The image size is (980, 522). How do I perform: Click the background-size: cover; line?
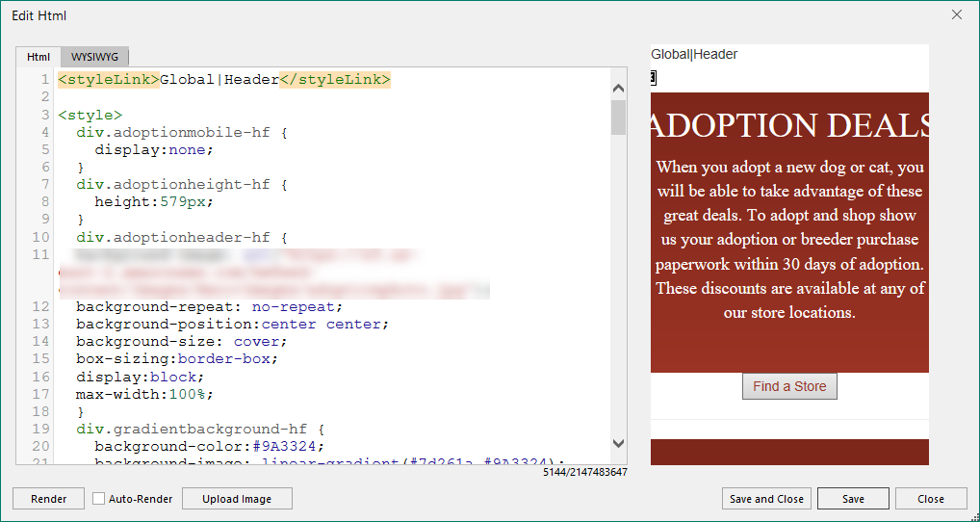coord(181,342)
